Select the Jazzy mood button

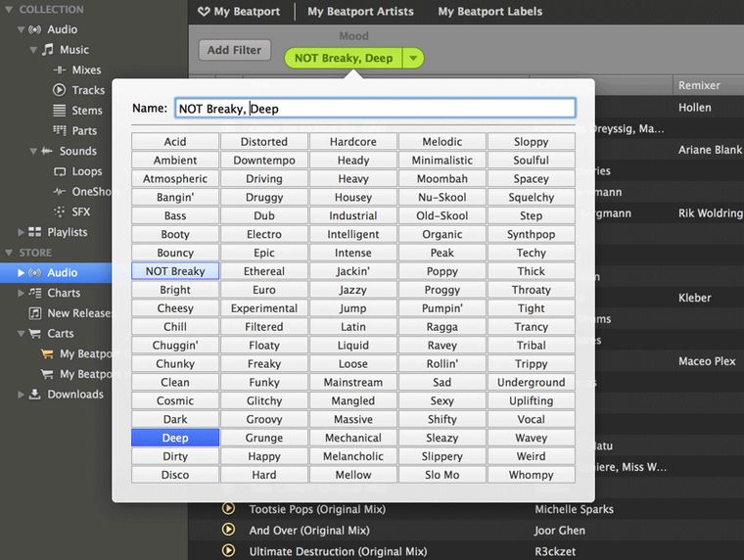[x=353, y=290]
